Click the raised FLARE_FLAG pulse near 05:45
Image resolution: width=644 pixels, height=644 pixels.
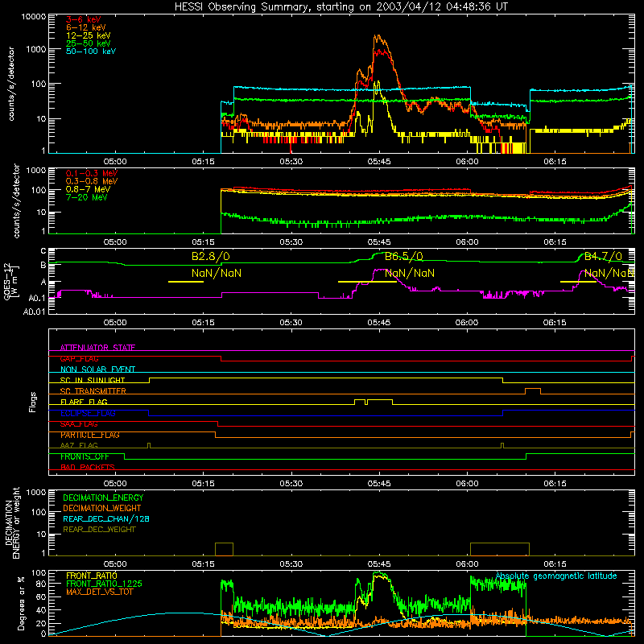click(x=380, y=402)
